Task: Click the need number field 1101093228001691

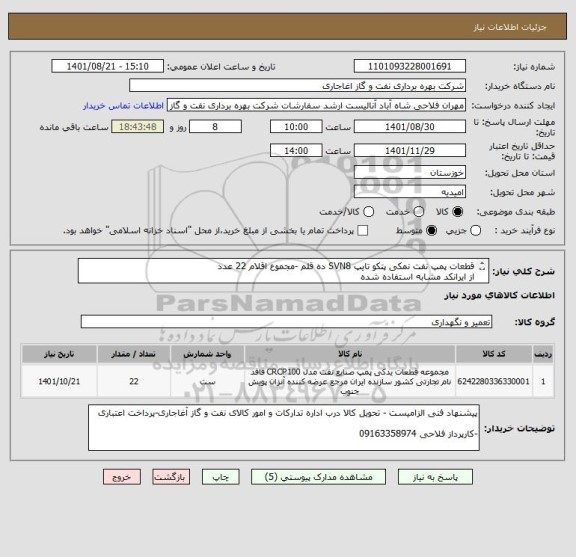Action: point(410,67)
